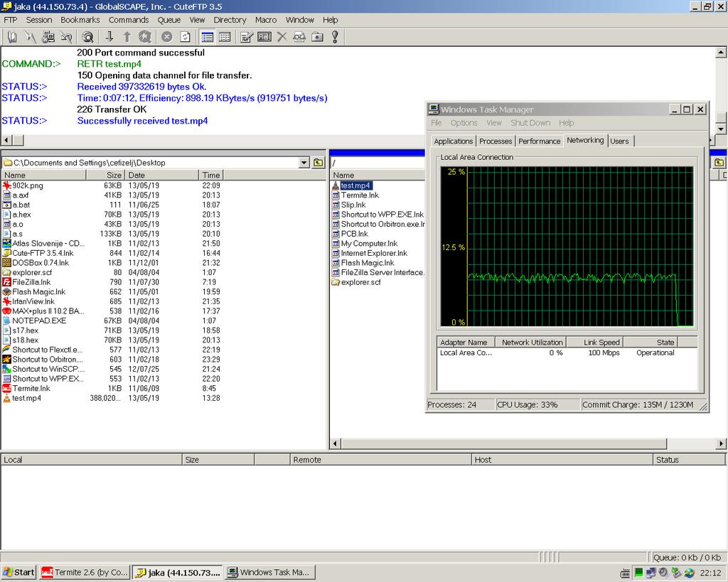Select local file NOTEPAD.EXE
Screen dimensions: 728x582
tap(39, 320)
